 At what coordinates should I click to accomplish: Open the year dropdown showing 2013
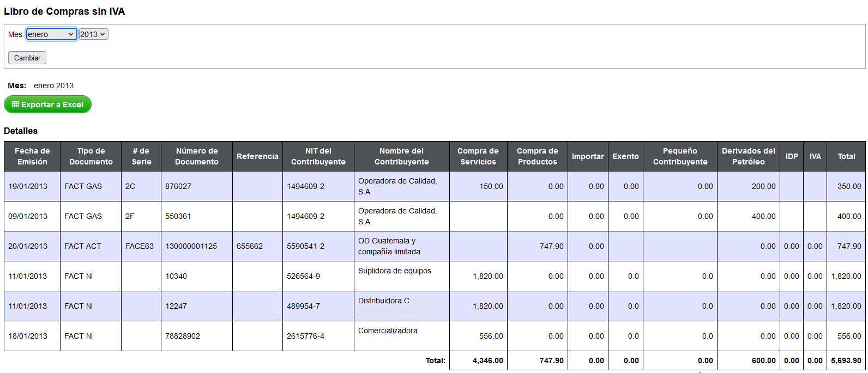94,34
